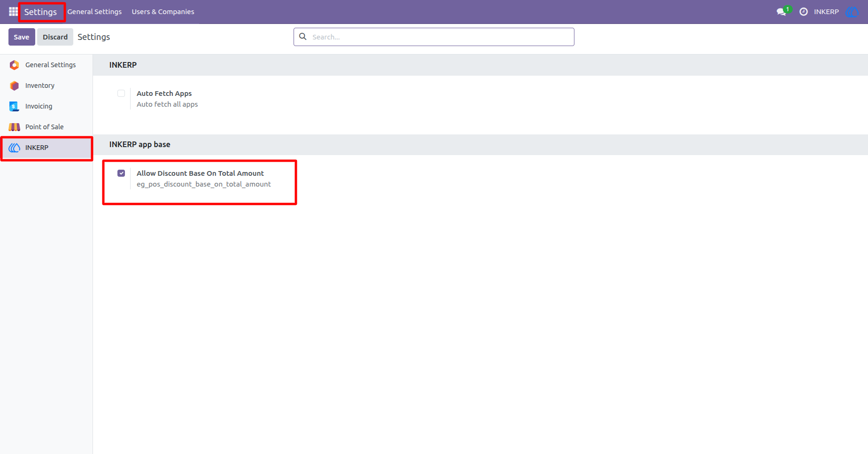Uncheck Allow Discount Base On Total Amount
This screenshot has width=868, height=454.
(121, 173)
